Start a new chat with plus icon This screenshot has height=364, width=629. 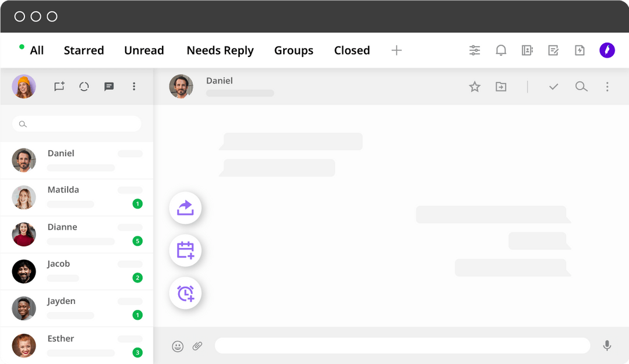59,86
